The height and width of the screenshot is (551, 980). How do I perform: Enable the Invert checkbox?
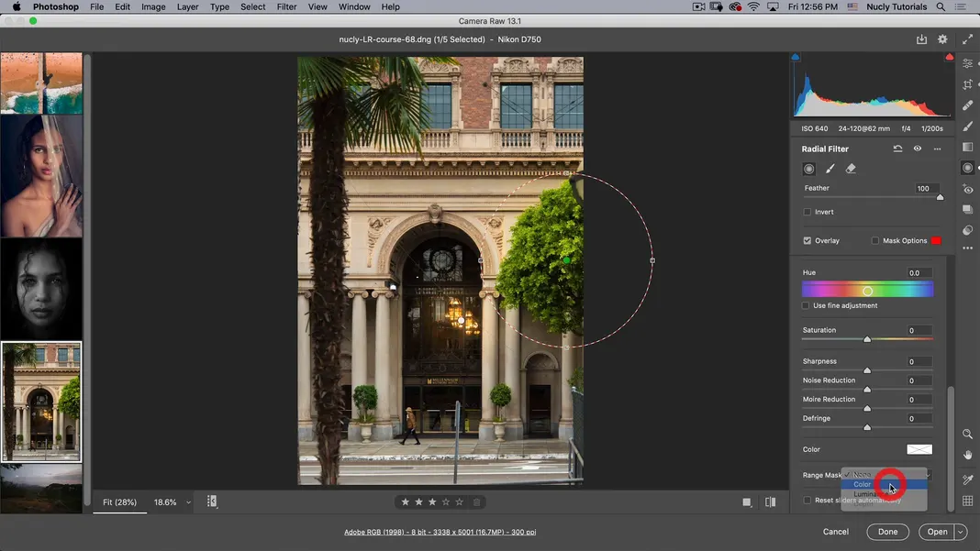point(807,212)
